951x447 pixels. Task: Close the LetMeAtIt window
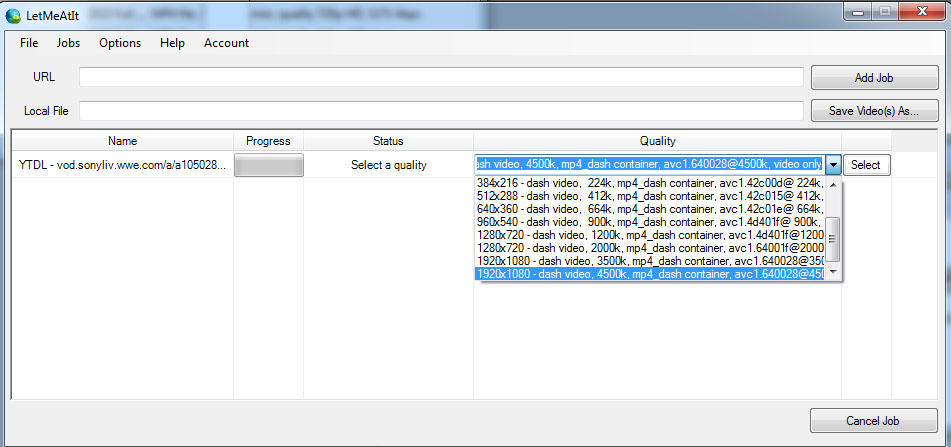click(x=922, y=11)
